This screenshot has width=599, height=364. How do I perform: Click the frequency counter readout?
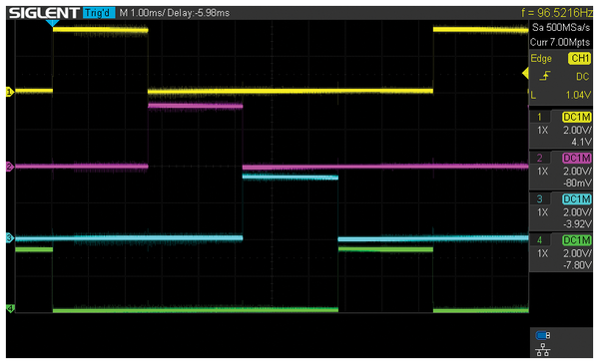(x=557, y=13)
